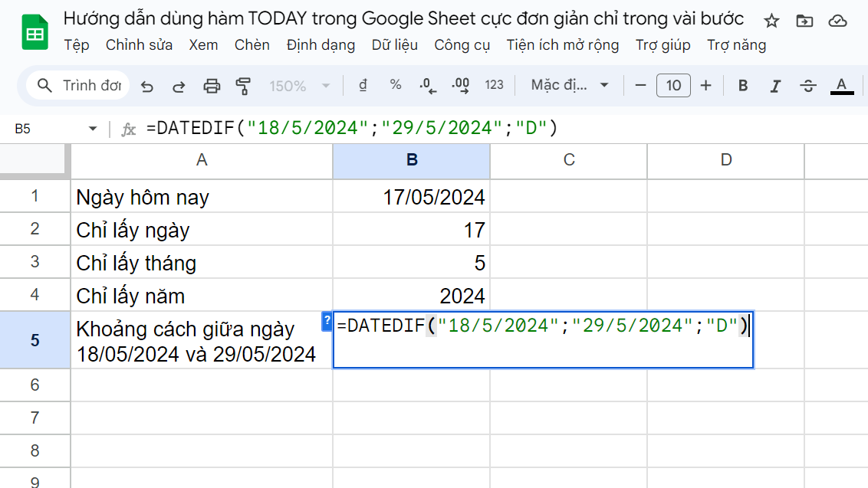Toggle strikethrough formatting
The width and height of the screenshot is (868, 488).
click(x=808, y=85)
